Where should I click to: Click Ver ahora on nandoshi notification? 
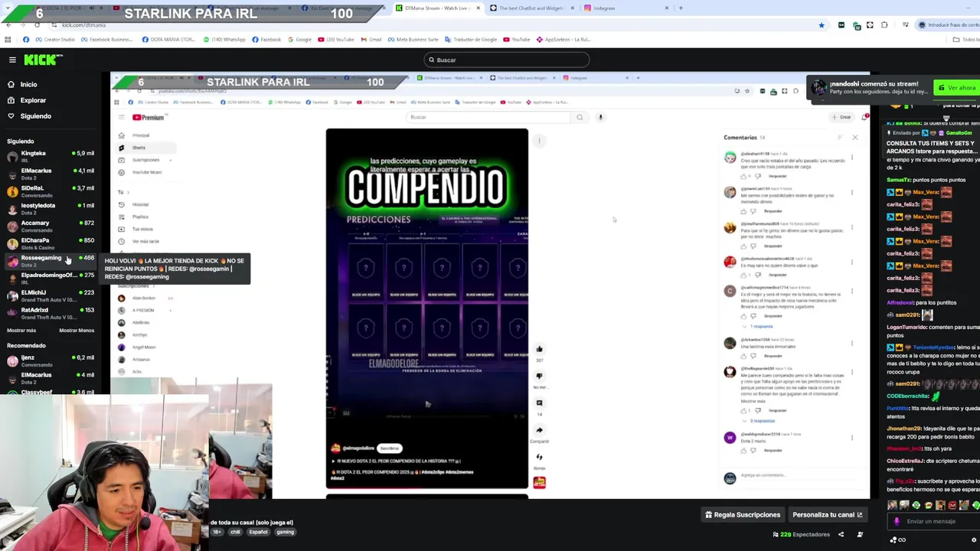click(957, 88)
